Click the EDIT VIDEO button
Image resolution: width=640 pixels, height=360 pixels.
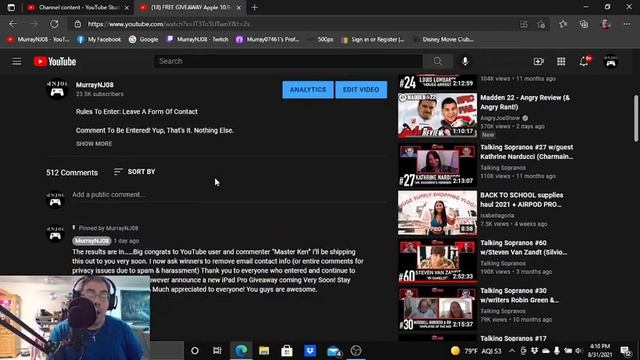(361, 89)
